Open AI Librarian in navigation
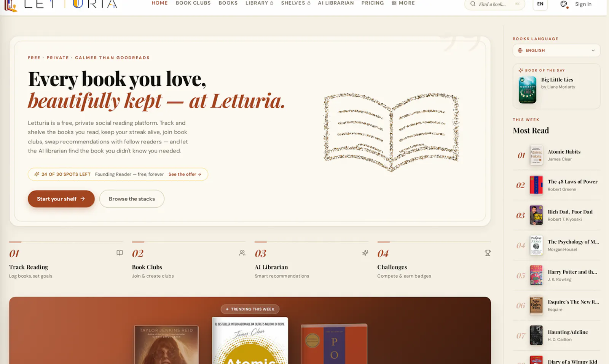The height and width of the screenshot is (364, 609). tap(336, 3)
